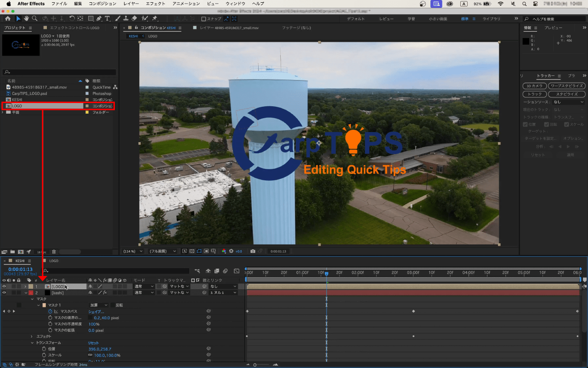Click the 3D カメラ tracker button

[535, 86]
